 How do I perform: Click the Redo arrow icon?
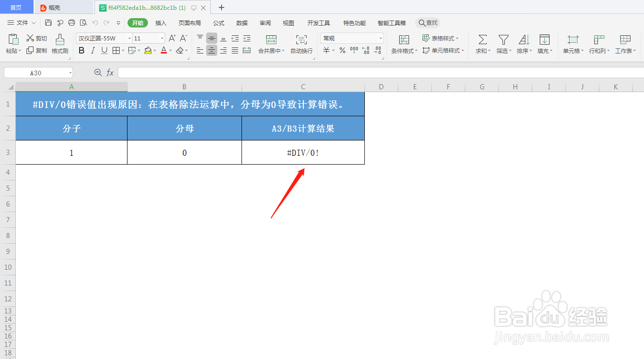click(107, 22)
